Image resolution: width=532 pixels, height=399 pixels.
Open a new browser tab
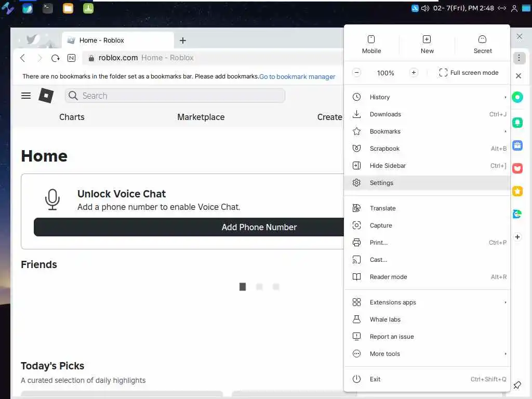click(183, 41)
